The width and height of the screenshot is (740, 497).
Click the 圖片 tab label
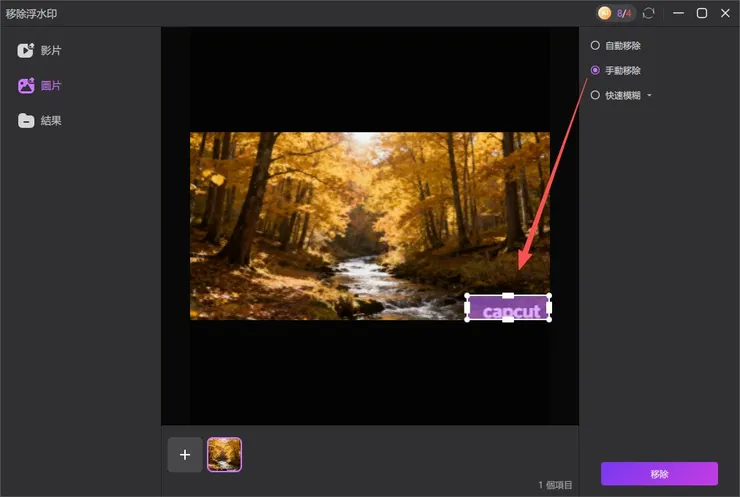(x=51, y=85)
